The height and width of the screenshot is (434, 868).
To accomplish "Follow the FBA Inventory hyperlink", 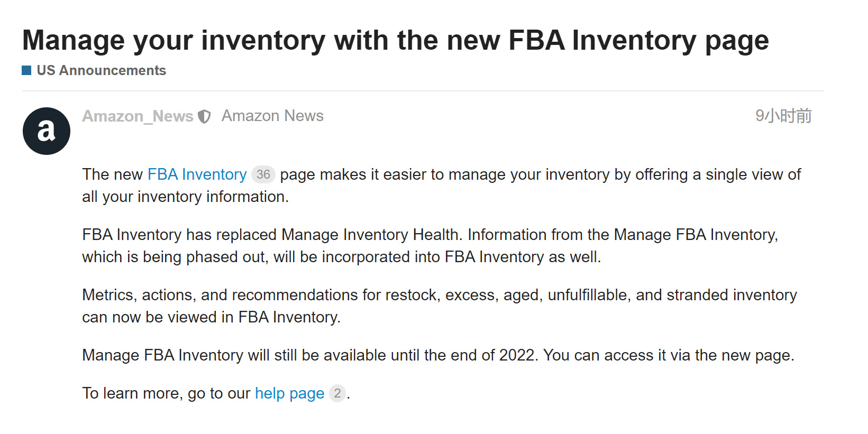I will (197, 174).
